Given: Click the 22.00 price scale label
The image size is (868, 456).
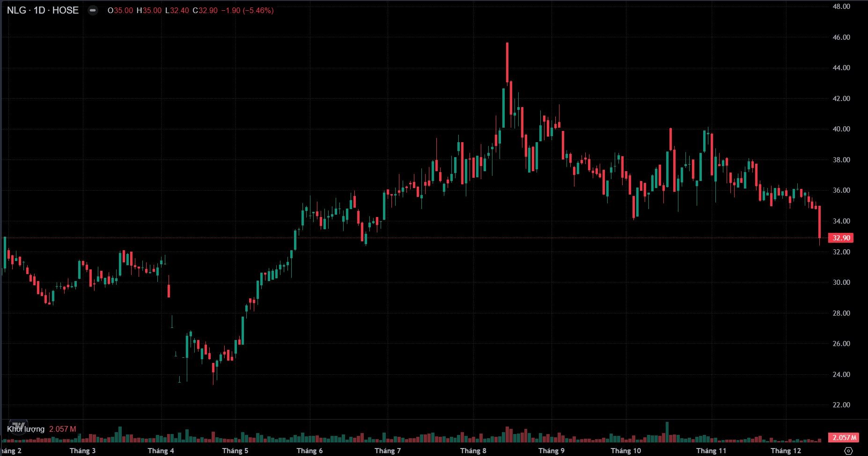Looking at the screenshot, I should click(x=841, y=405).
